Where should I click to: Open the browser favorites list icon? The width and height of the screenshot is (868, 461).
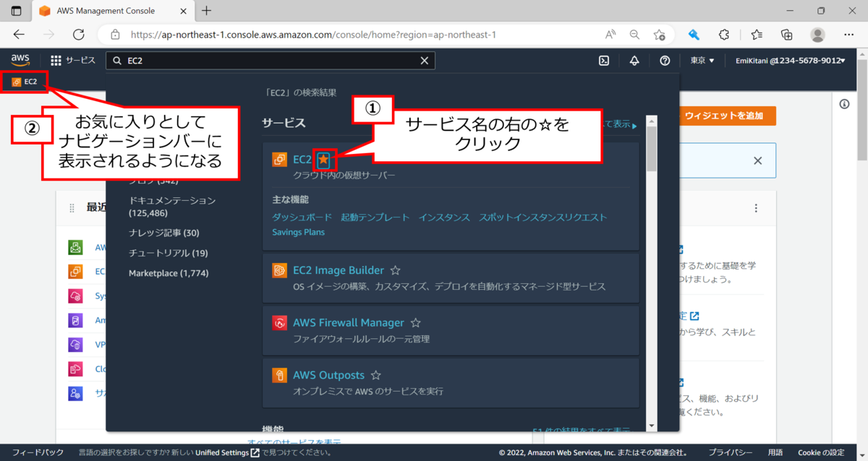757,35
